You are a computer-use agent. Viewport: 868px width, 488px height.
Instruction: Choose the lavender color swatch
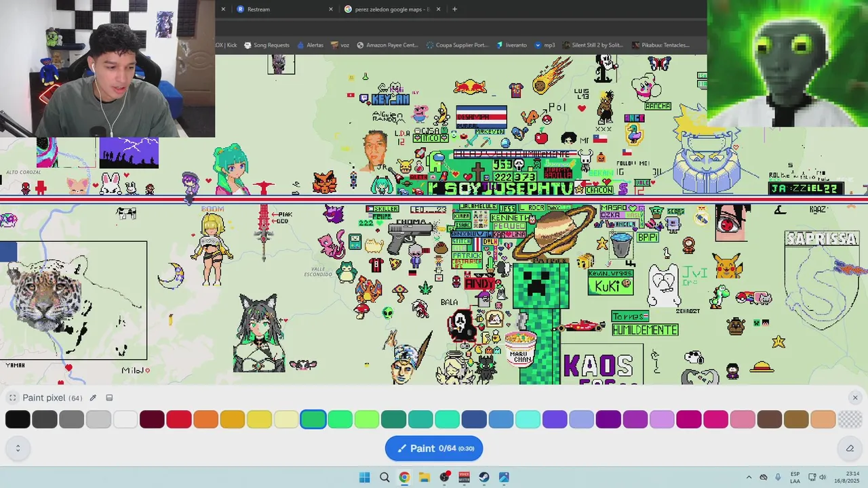tap(662, 420)
